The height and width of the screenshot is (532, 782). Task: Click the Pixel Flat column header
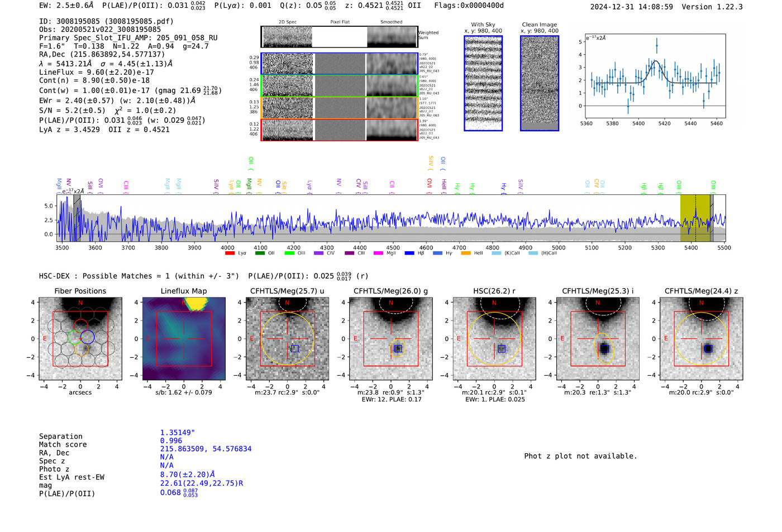pos(340,22)
